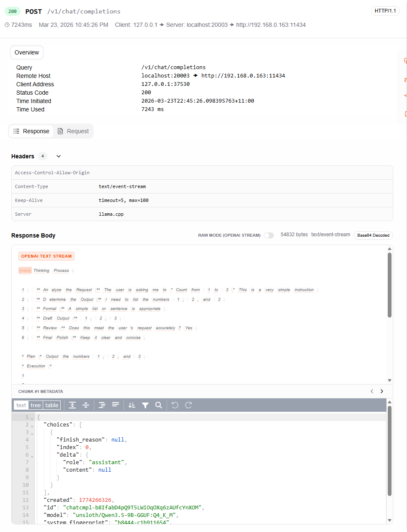The image size is (407, 532).
Task: Open the Request tab
Action: [73, 131]
